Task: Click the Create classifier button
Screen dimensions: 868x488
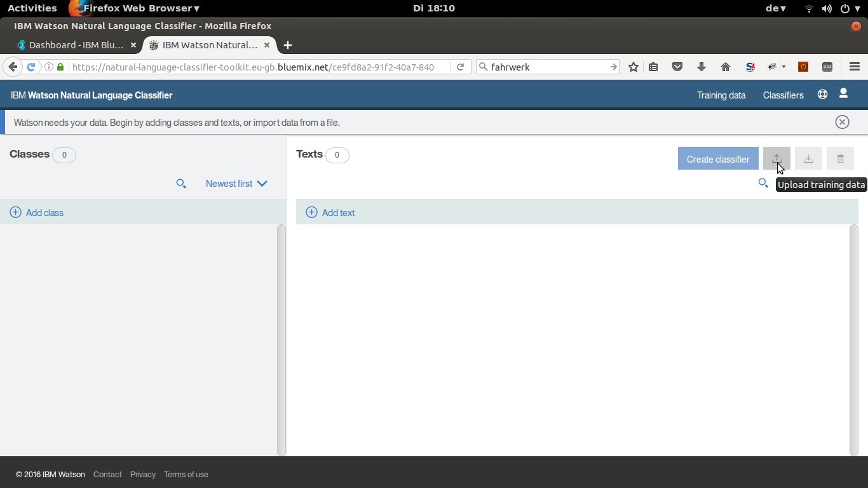Action: pos(718,159)
